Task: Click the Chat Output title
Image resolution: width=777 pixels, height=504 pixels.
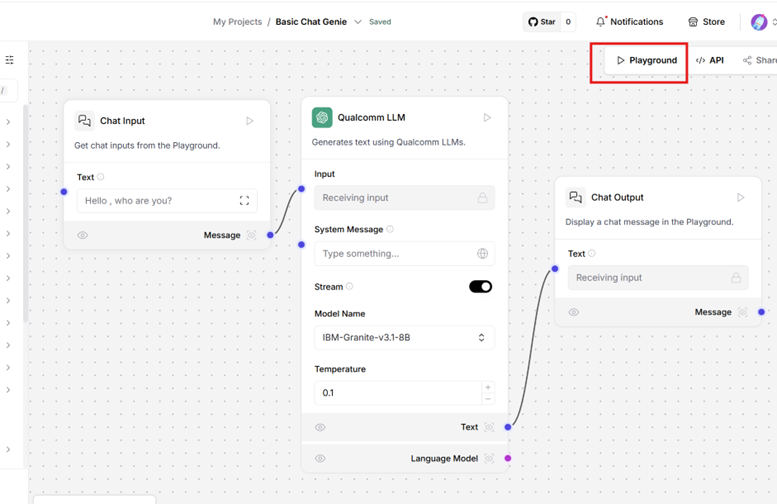Action: [617, 197]
